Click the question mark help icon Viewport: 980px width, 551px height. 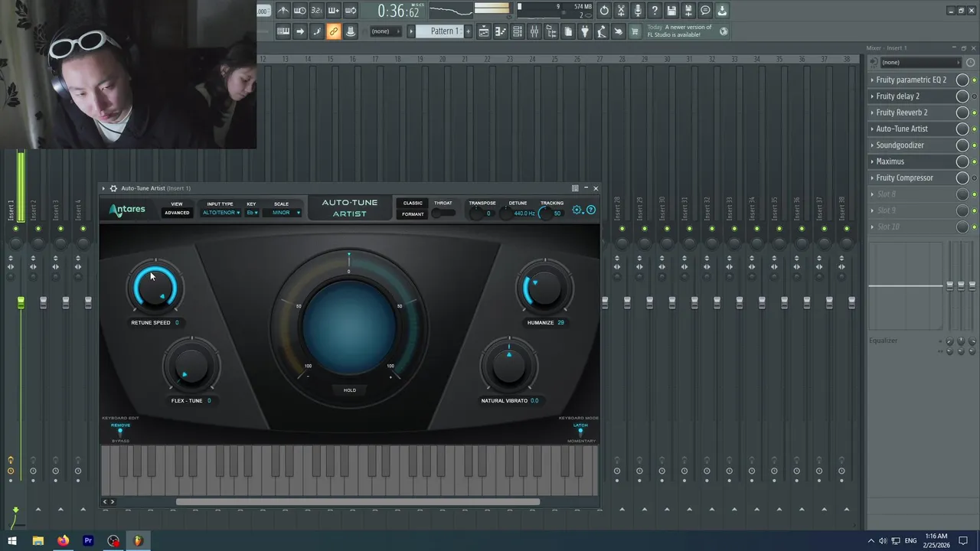click(x=655, y=11)
